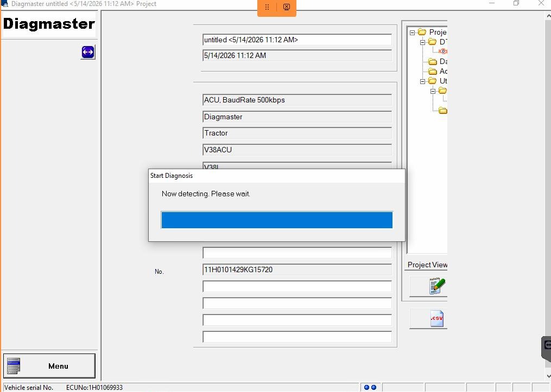
Task: Click the Ut folder icon in tree
Action: [433, 81]
